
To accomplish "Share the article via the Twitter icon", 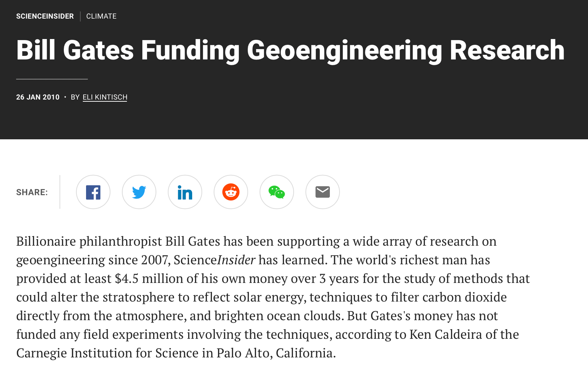I will point(139,192).
